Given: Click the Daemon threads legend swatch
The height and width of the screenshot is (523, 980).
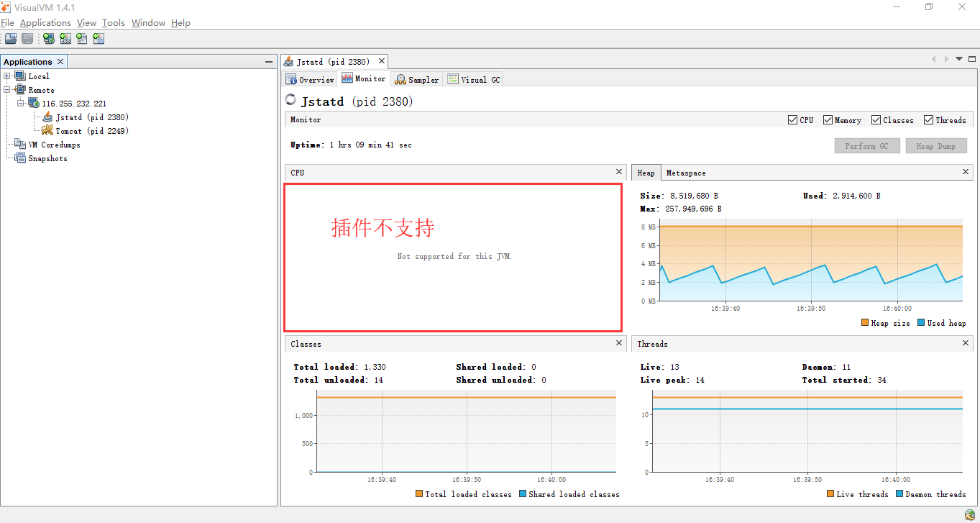Looking at the screenshot, I should [x=899, y=494].
